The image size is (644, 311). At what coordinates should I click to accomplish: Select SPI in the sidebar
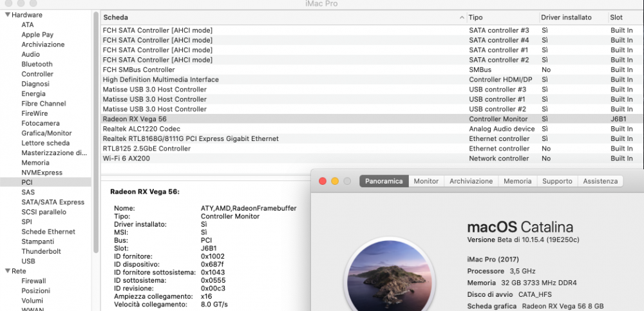[26, 222]
